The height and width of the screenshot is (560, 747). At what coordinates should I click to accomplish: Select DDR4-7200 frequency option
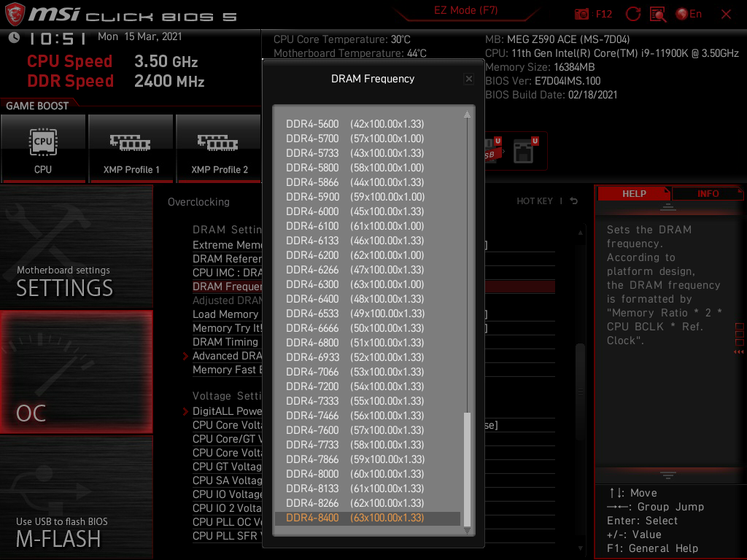point(368,386)
